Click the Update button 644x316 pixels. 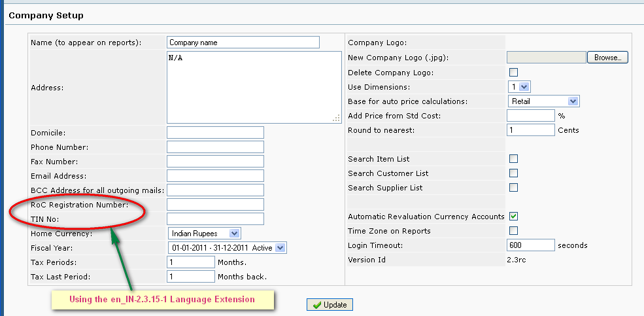(x=330, y=305)
